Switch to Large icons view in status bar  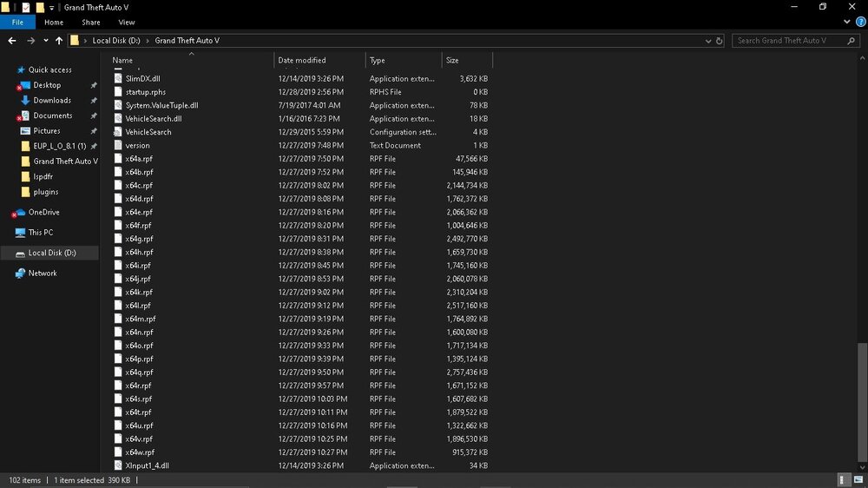pyautogui.click(x=858, y=479)
